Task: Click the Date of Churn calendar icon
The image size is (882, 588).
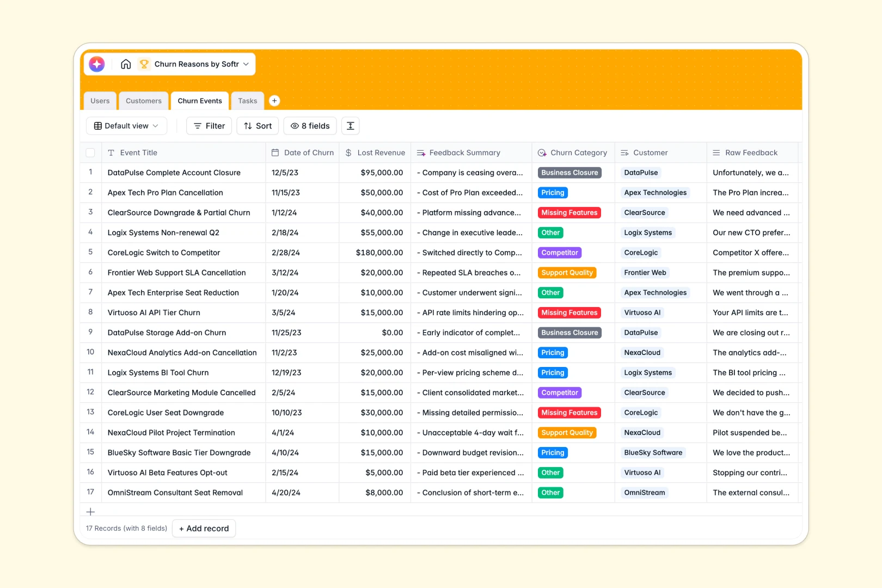Action: pos(275,153)
